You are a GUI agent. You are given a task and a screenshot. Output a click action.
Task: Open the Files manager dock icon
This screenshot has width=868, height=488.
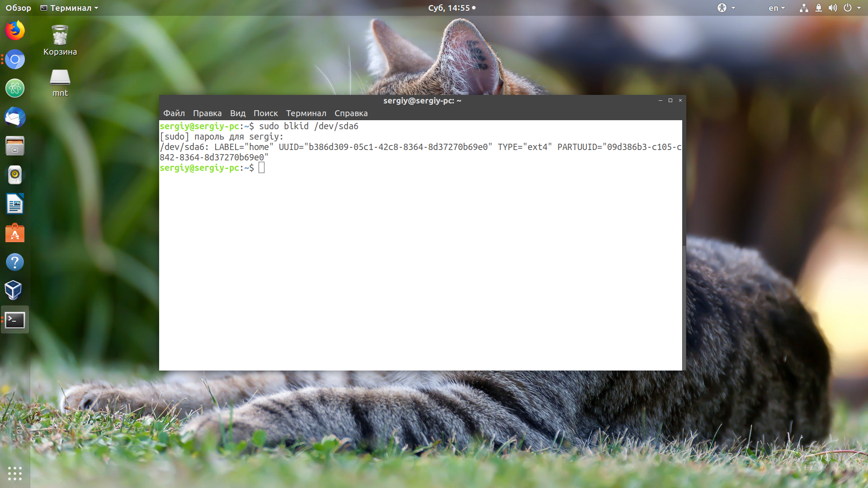[x=15, y=146]
